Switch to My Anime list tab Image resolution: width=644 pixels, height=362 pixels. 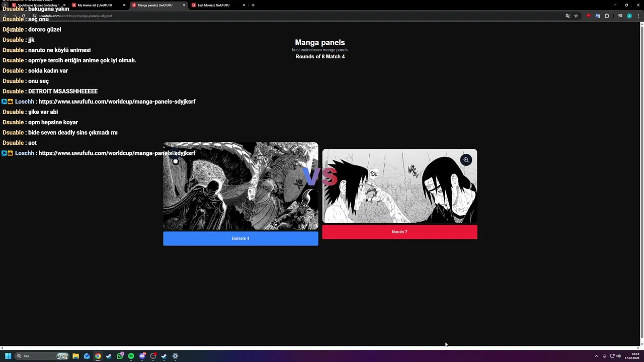pyautogui.click(x=99, y=5)
